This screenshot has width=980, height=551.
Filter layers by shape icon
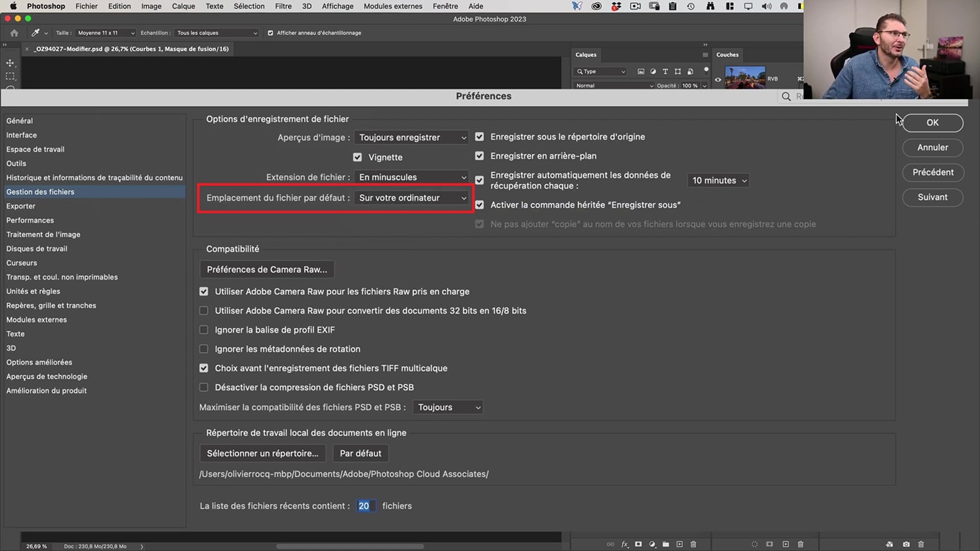(677, 72)
